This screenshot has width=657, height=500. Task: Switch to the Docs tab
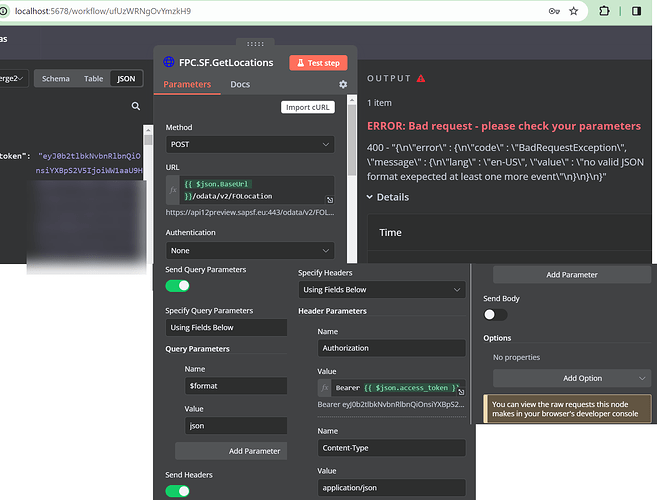240,84
